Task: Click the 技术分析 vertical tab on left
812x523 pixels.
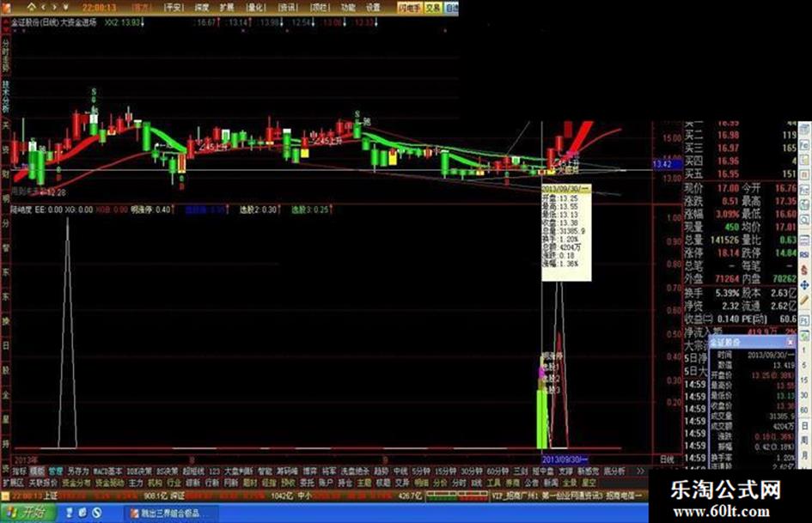Action: click(6, 97)
